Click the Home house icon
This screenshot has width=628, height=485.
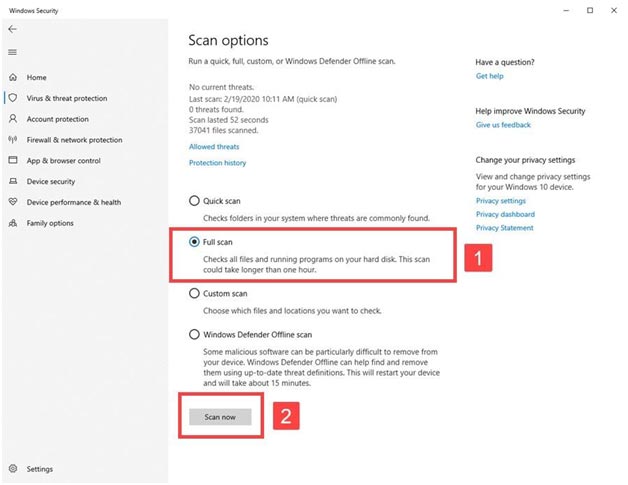pyautogui.click(x=12, y=77)
